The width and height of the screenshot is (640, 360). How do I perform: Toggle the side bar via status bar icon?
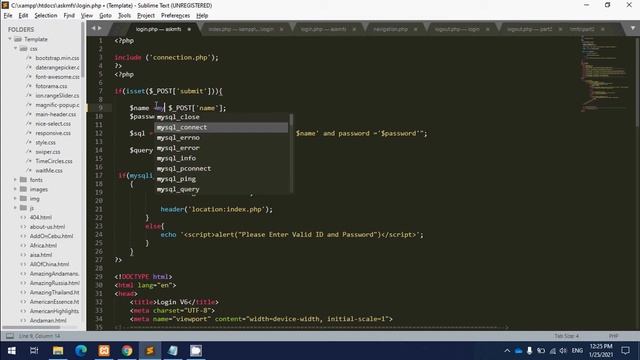(x=10, y=336)
